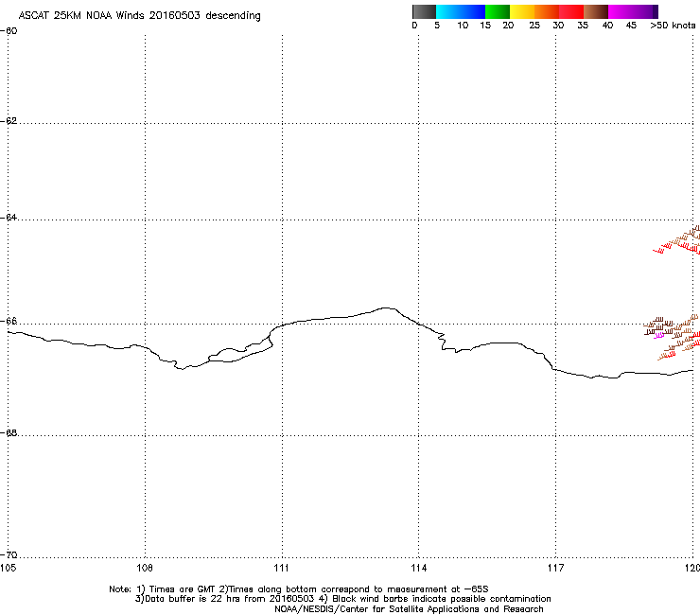Click the '111' longitude axis label
700x615 pixels.
tap(281, 568)
